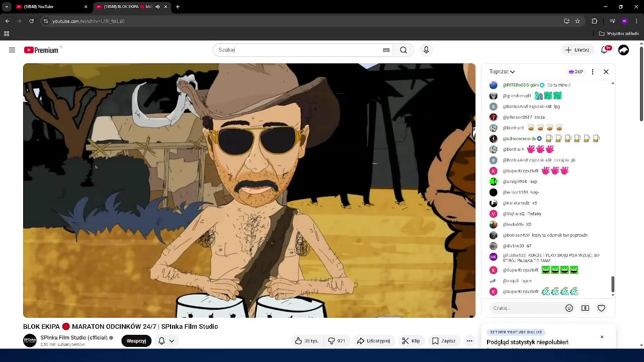Click the SPInka Film Studio channel avatar
This screenshot has width=644, height=362.
click(30, 340)
